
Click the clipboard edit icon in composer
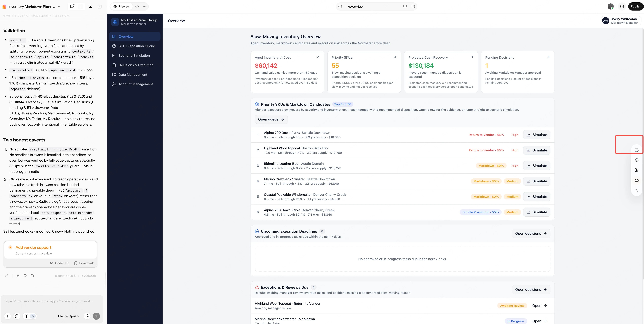(x=17, y=316)
